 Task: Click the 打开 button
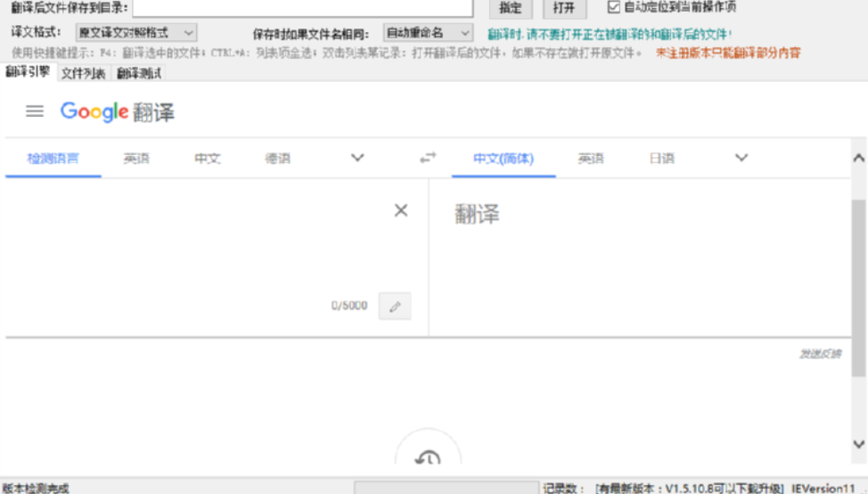(x=563, y=8)
